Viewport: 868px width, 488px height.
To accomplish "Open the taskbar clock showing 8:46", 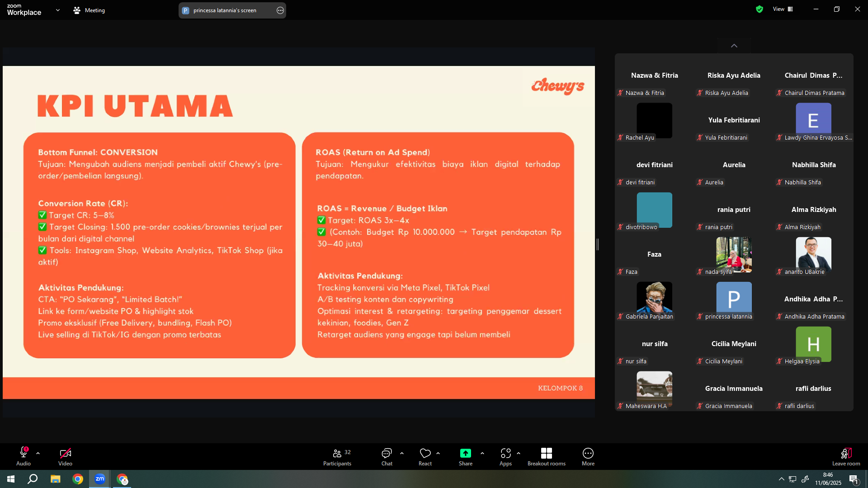I will pyautogui.click(x=828, y=479).
